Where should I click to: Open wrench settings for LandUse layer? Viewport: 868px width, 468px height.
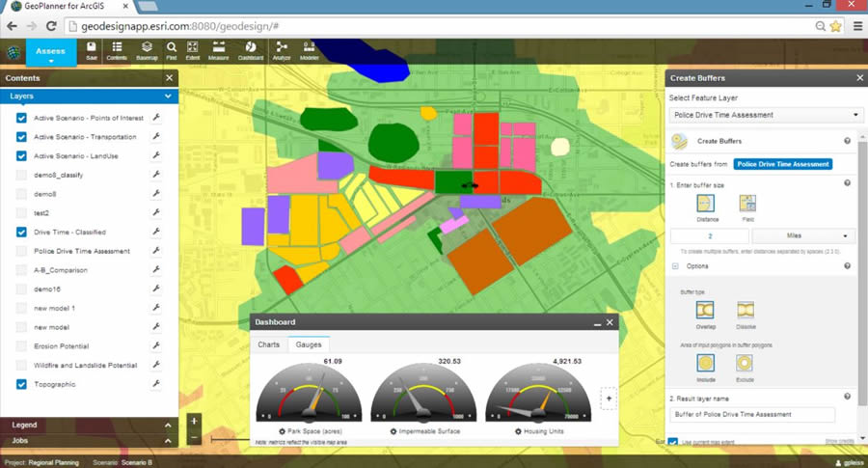click(156, 155)
